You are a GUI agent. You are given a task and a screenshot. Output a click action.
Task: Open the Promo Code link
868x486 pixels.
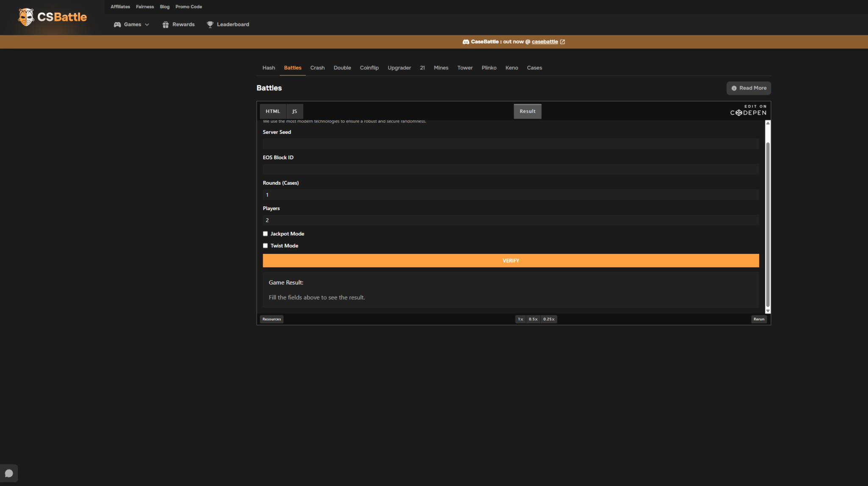pyautogui.click(x=189, y=7)
